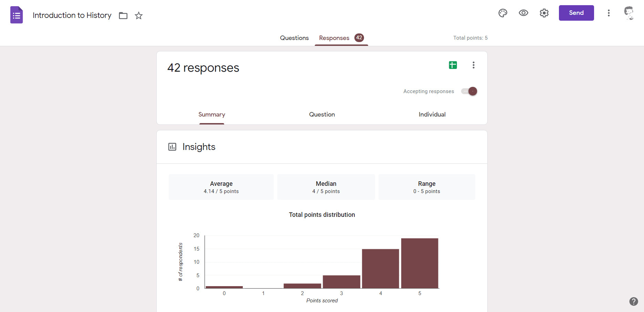Image resolution: width=644 pixels, height=312 pixels.
Task: Open the Move to folder dialog
Action: (x=123, y=16)
